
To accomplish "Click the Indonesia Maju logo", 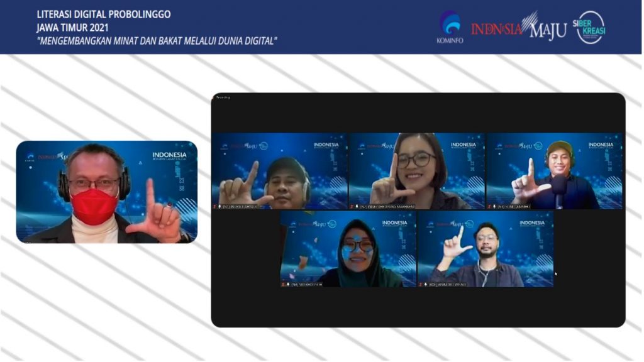I will click(x=519, y=27).
